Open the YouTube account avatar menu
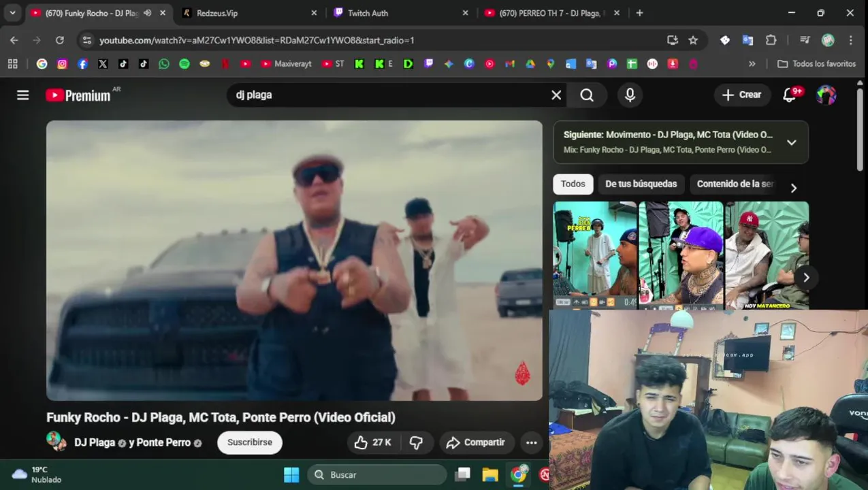This screenshot has width=868, height=490. tap(826, 95)
